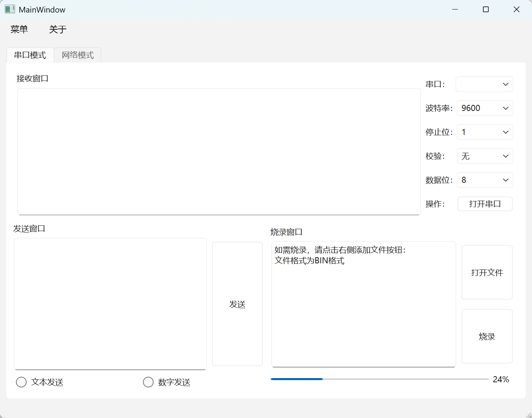Open the 关于 menu
Image resolution: width=532 pixels, height=418 pixels.
[58, 30]
